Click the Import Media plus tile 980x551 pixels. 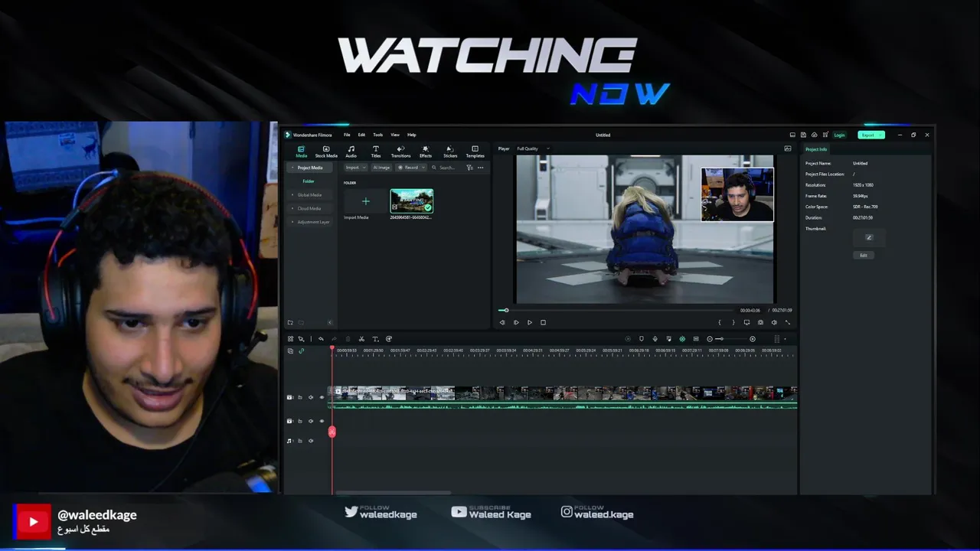[365, 201]
